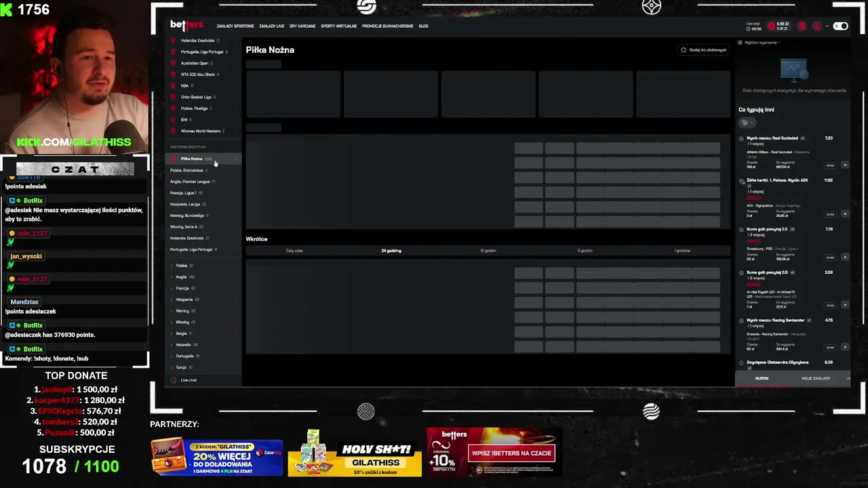Switch to the Moje zakłady tab
868x488 pixels.
coord(816,378)
